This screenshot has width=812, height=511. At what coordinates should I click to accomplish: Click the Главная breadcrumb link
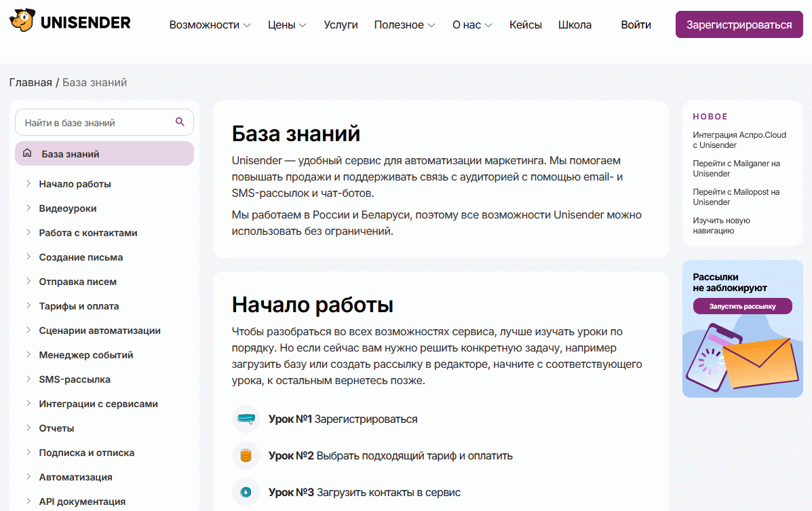[x=31, y=82]
